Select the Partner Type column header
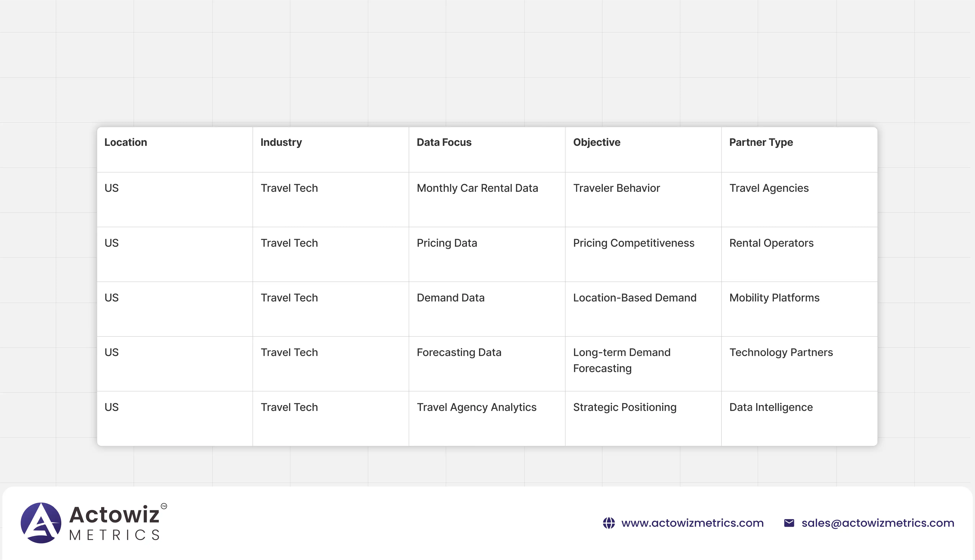This screenshot has height=560, width=975. (x=761, y=142)
